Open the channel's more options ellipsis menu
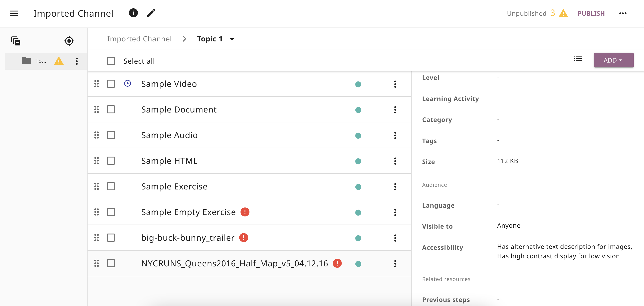Image resolution: width=644 pixels, height=306 pixels. 623,13
